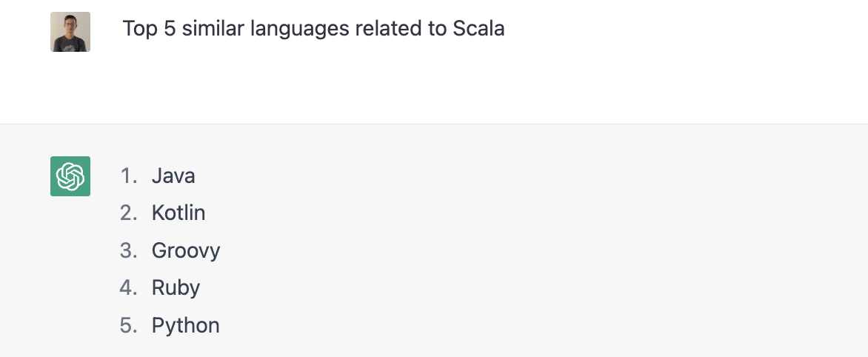Click the "Java" list entry

tap(173, 176)
